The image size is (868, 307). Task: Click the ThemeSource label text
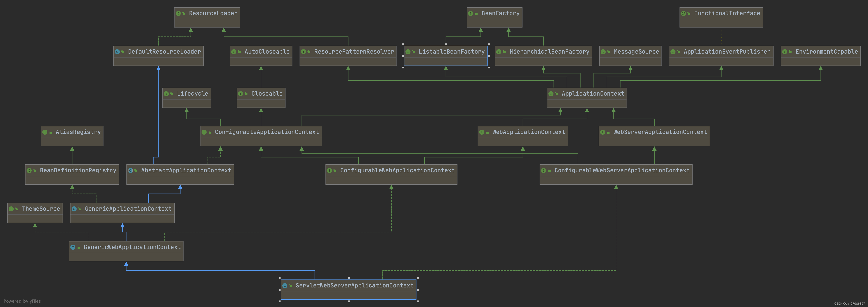tap(41, 209)
